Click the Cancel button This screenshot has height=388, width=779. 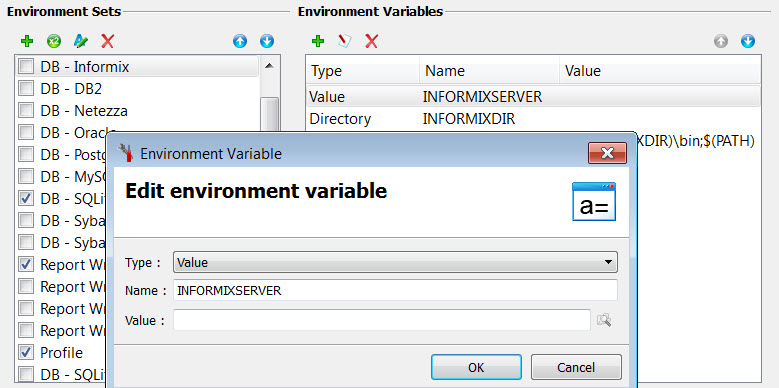pyautogui.click(x=576, y=367)
